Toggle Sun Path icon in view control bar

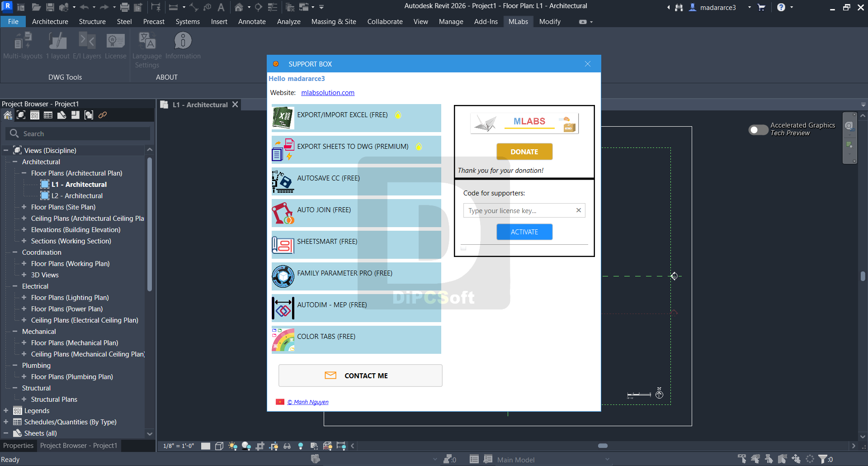233,446
